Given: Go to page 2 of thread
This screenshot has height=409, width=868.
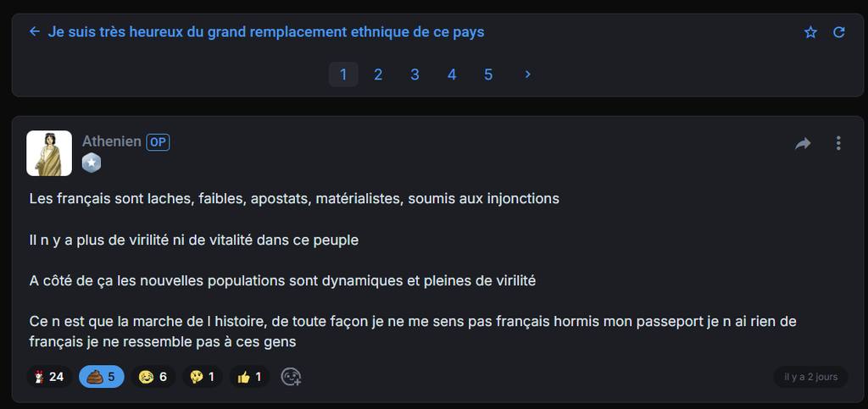Looking at the screenshot, I should (378, 75).
